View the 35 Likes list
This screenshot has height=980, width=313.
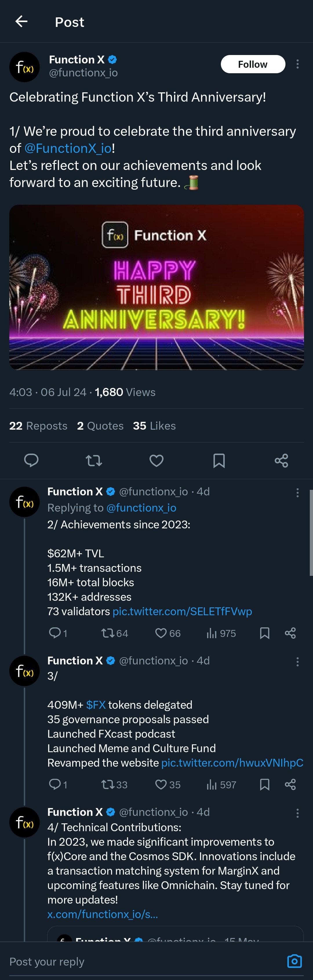point(154,426)
